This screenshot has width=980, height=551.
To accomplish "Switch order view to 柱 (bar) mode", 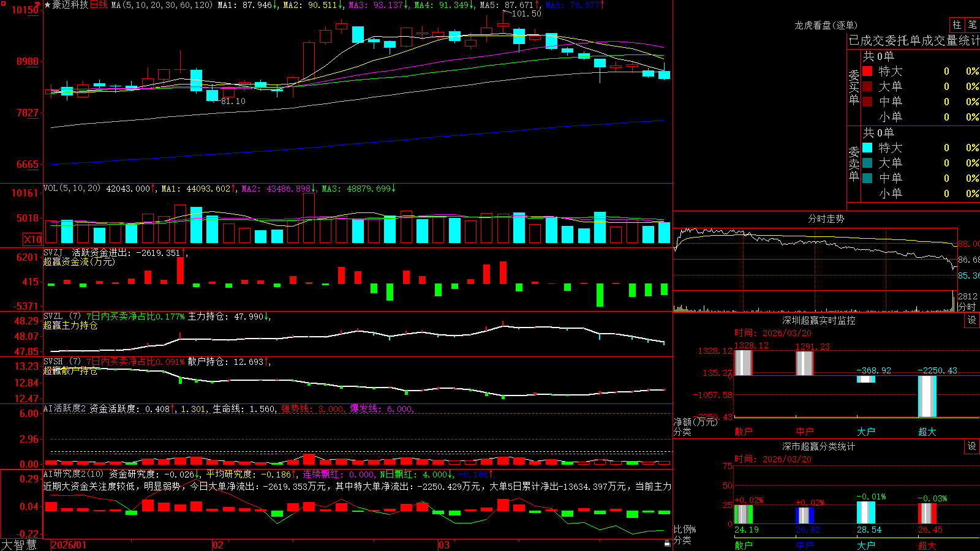I will (957, 25).
